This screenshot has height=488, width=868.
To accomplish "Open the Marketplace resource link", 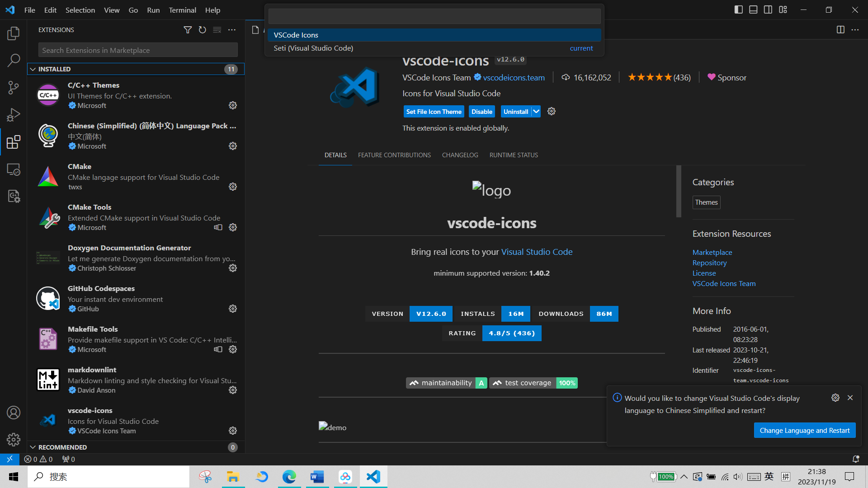I will (712, 252).
